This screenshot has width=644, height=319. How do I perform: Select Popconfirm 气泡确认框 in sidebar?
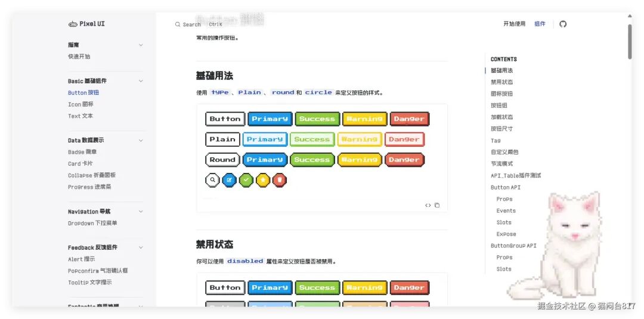click(x=98, y=271)
